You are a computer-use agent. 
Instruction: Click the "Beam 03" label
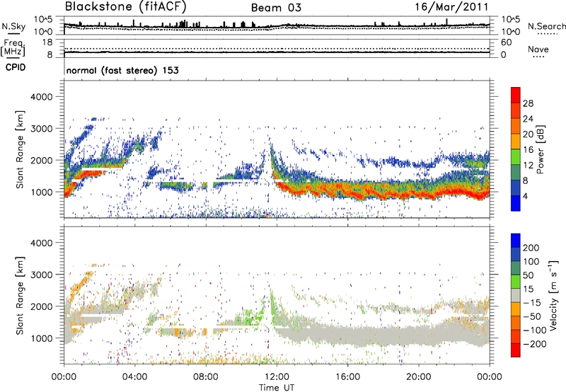pyautogui.click(x=276, y=8)
